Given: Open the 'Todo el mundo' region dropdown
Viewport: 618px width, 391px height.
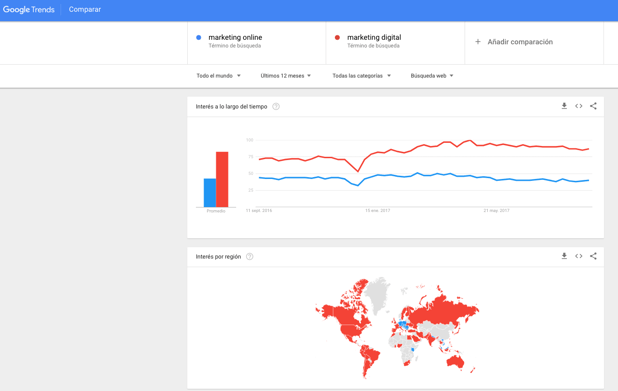Looking at the screenshot, I should (218, 76).
